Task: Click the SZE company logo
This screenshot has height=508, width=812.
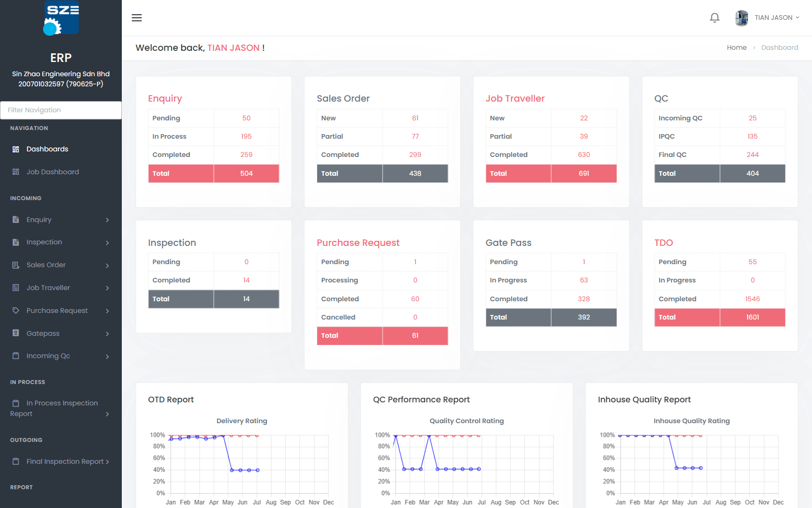Action: tap(61, 18)
